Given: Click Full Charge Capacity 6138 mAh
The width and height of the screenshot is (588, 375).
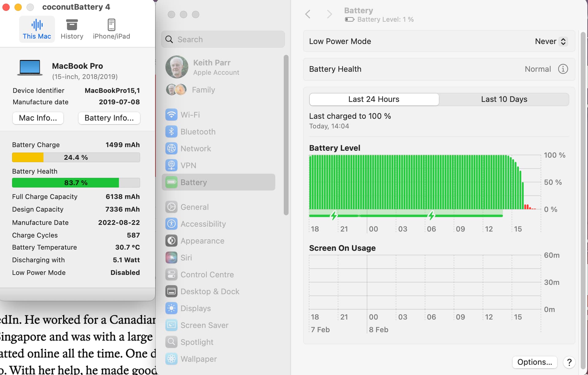Looking at the screenshot, I should coord(123,197).
